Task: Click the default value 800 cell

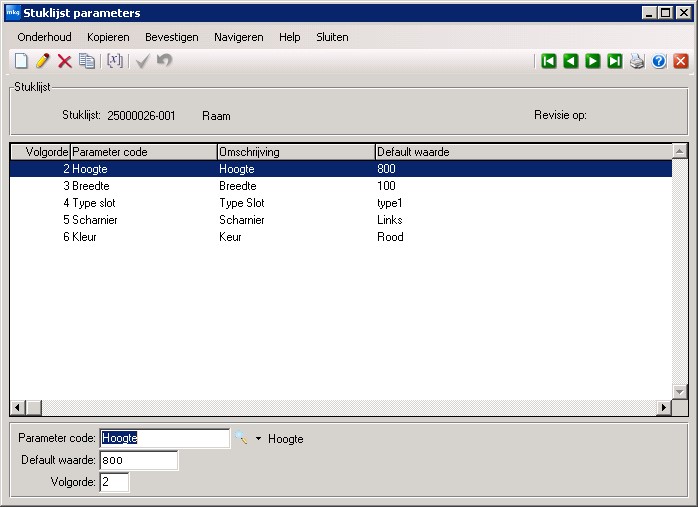Action: pos(386,169)
